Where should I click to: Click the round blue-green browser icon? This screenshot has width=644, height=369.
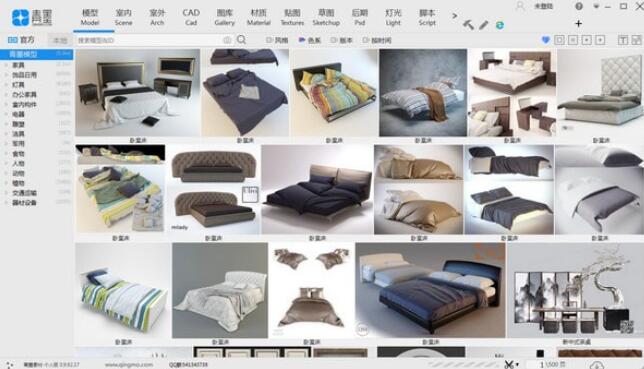tap(499, 25)
